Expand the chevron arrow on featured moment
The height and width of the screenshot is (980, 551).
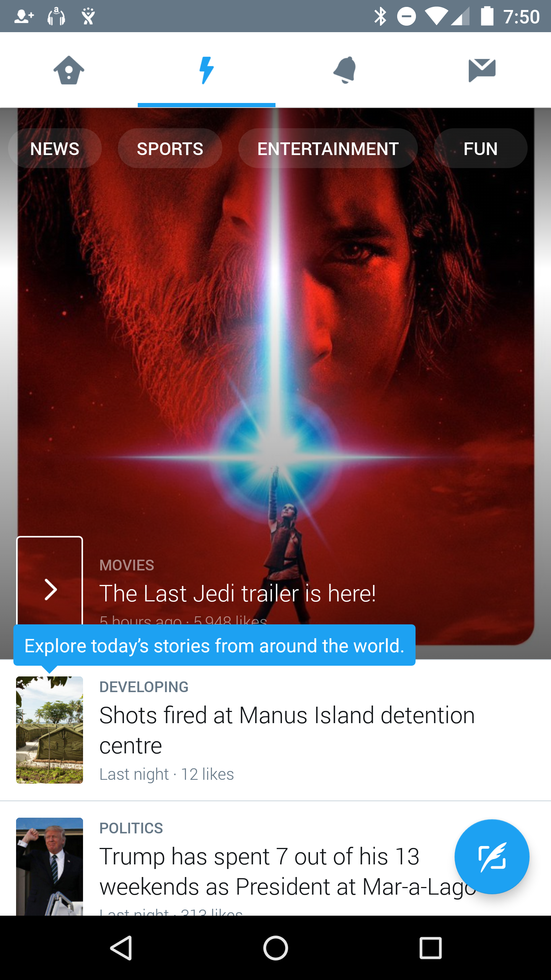[50, 589]
